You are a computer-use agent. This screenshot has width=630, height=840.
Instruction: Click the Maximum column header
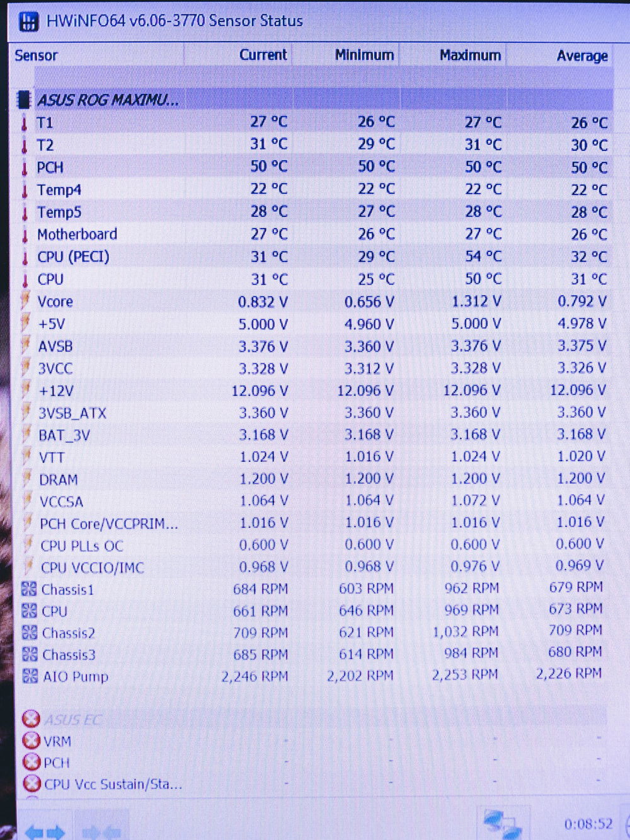coord(470,55)
